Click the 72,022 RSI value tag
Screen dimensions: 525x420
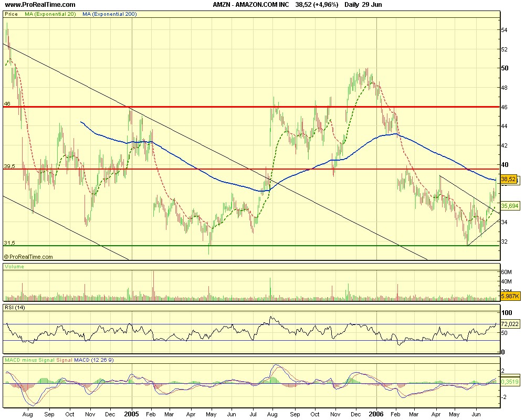(510, 324)
